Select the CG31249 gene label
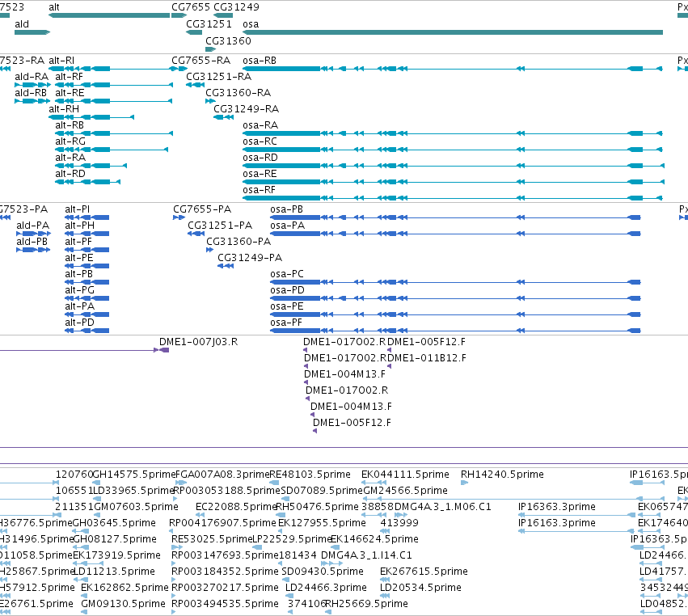 coord(236,7)
